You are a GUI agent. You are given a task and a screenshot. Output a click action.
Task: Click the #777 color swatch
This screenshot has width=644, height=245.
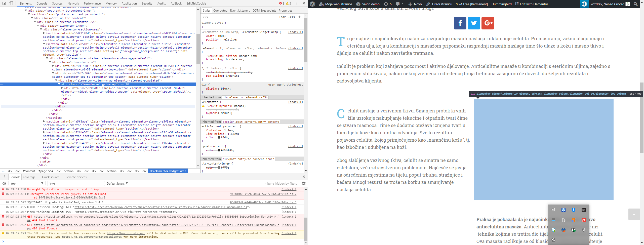click(x=219, y=168)
